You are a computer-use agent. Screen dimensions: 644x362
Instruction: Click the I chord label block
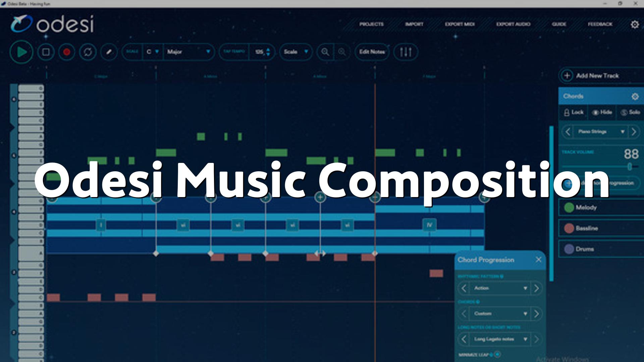pos(101,225)
